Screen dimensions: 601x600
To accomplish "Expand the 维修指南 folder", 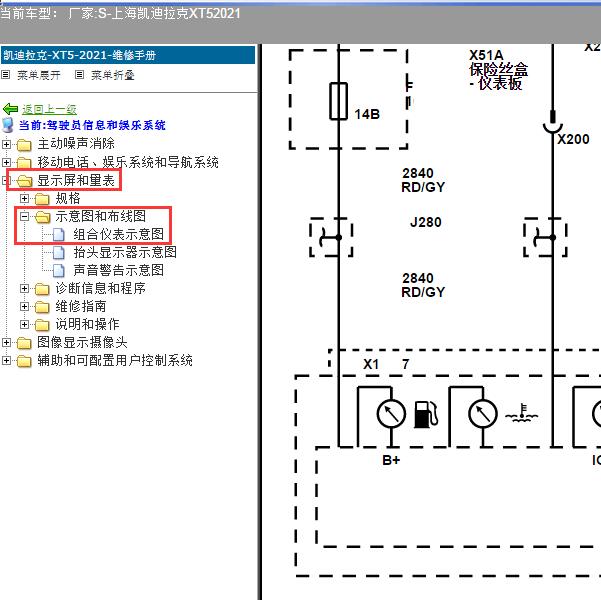I will pyautogui.click(x=24, y=306).
